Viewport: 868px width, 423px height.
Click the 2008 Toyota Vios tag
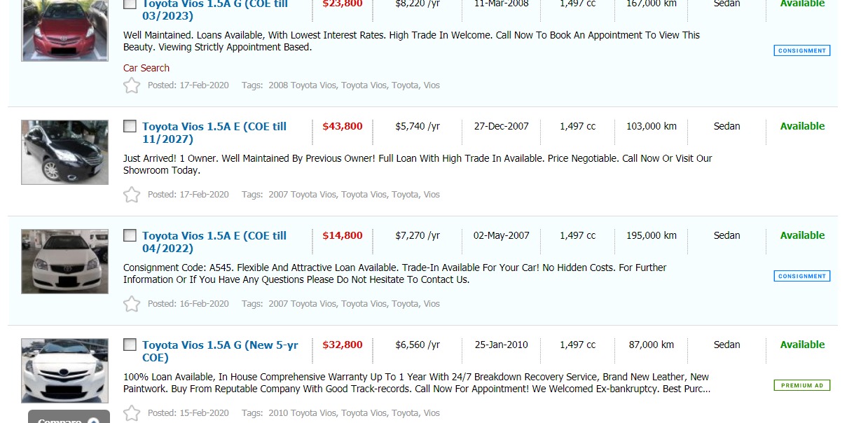[x=302, y=85]
